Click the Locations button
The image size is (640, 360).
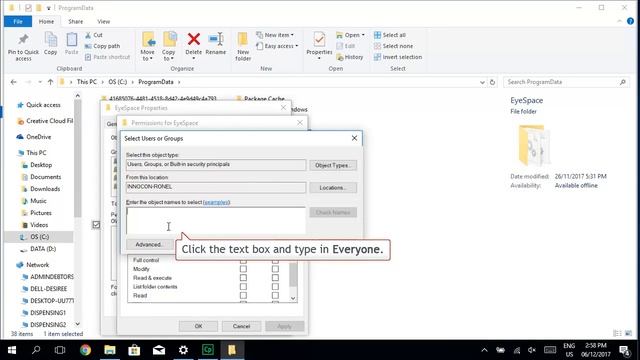(333, 188)
